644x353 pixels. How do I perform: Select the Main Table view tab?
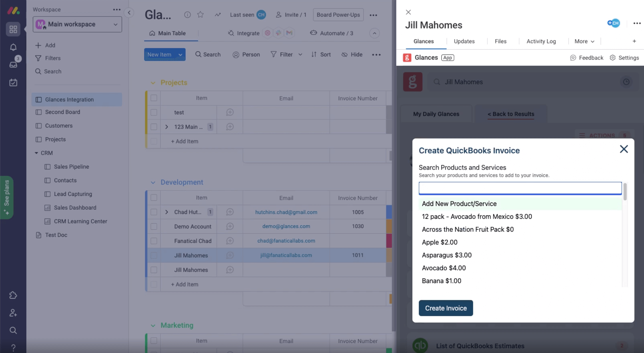171,33
